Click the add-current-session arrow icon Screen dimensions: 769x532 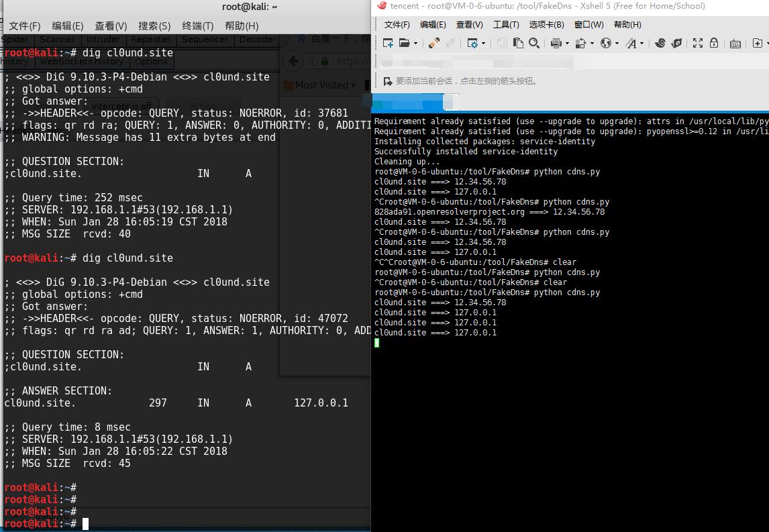[387, 81]
